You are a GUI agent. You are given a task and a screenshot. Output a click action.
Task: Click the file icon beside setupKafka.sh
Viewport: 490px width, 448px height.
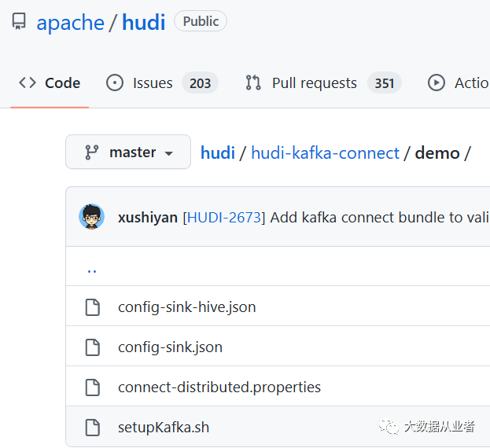click(93, 428)
